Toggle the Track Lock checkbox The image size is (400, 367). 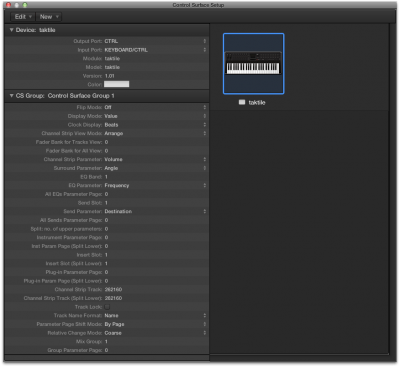click(107, 307)
